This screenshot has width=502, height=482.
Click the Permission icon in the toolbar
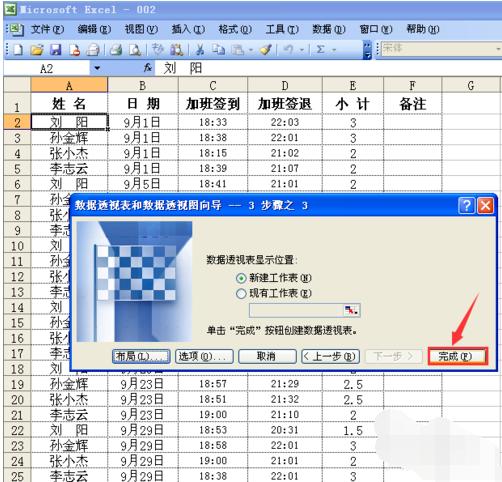pos(74,50)
